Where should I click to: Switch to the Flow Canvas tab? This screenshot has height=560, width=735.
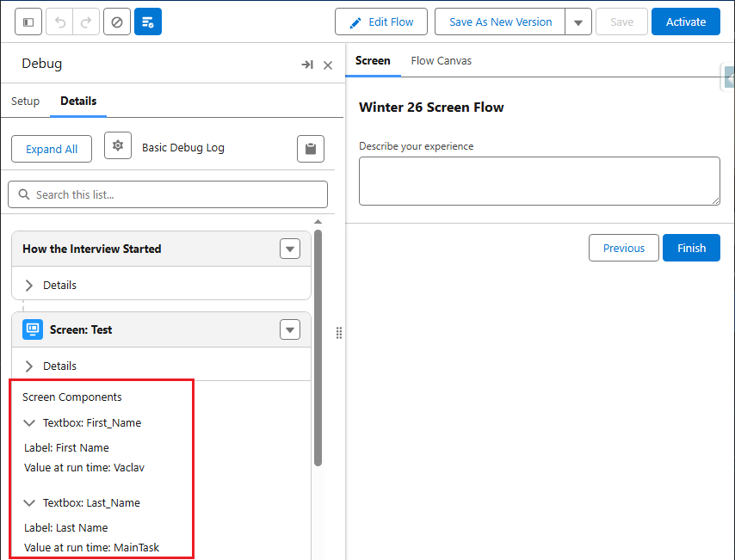coord(442,61)
